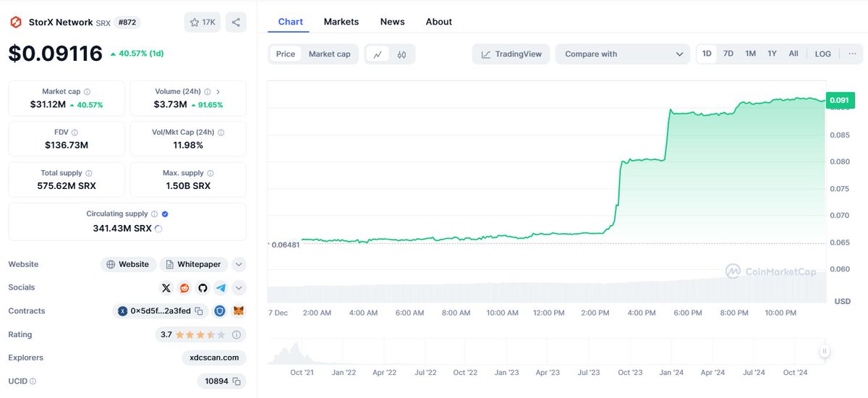
Task: Show the Market cap info tooltip icon
Action: (x=88, y=92)
